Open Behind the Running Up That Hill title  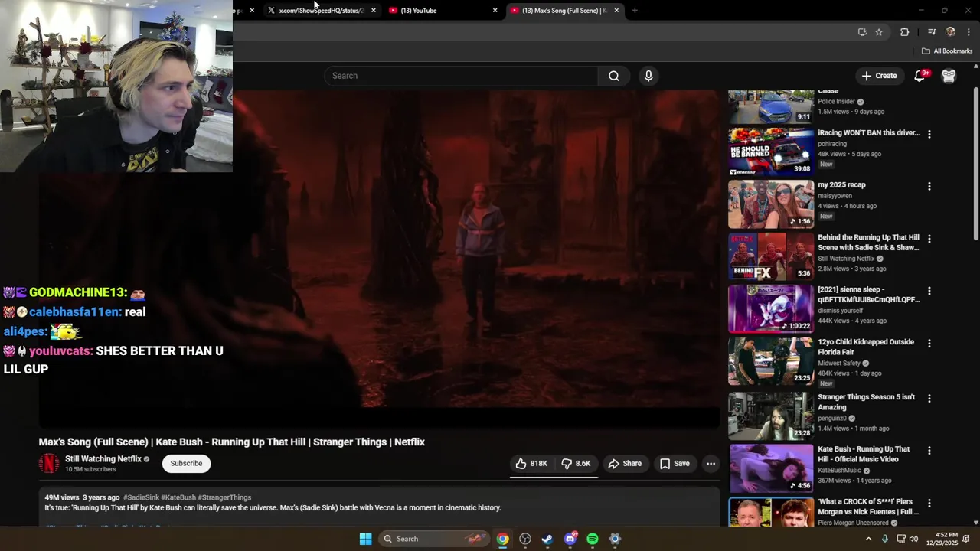click(868, 243)
